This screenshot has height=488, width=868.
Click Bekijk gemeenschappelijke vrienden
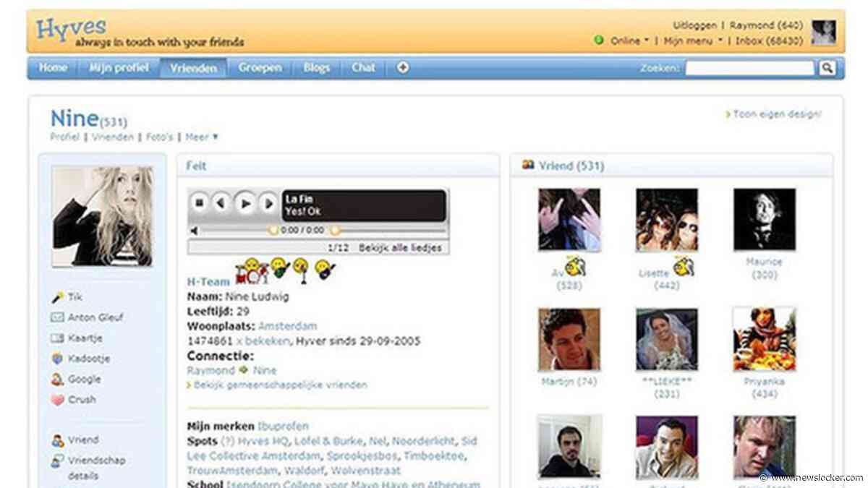click(280, 385)
